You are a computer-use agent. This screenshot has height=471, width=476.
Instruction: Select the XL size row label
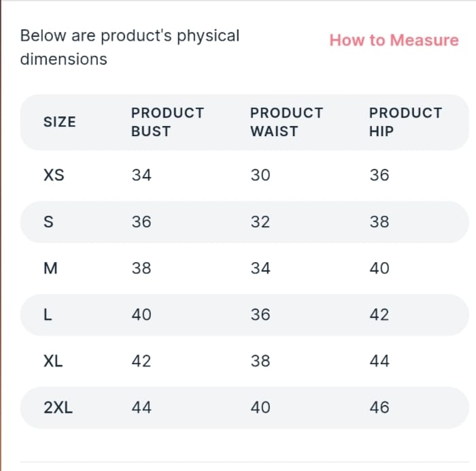53,361
